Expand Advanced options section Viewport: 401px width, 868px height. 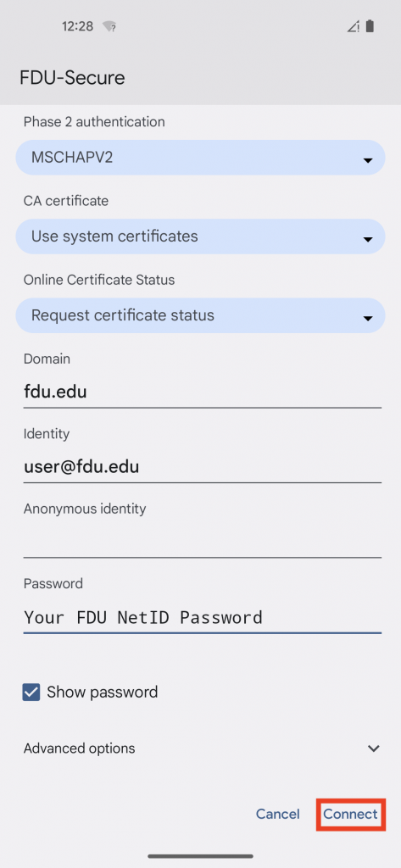pyautogui.click(x=202, y=748)
